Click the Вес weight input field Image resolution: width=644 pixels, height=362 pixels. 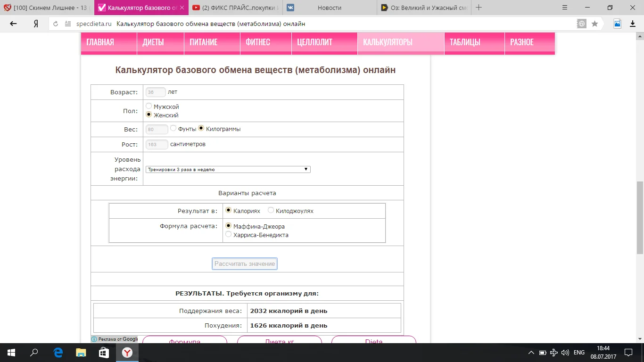[157, 129]
